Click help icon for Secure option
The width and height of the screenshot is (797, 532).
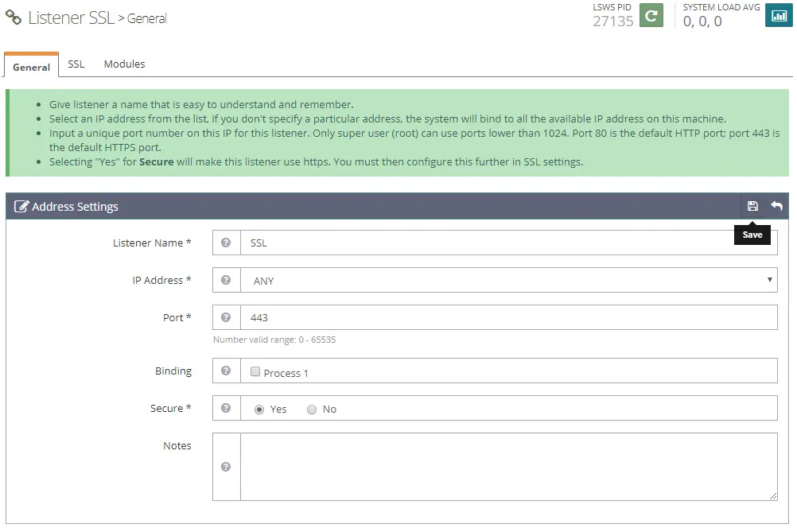[x=226, y=408]
